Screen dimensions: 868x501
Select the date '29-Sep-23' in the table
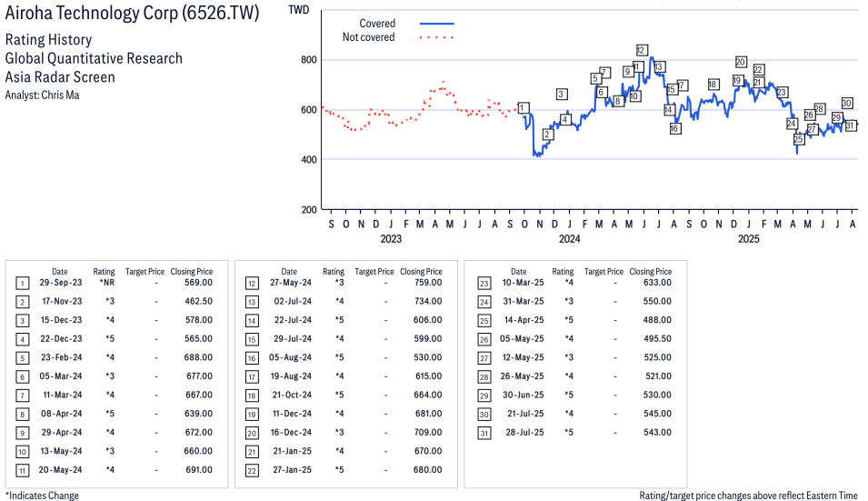coord(60,283)
